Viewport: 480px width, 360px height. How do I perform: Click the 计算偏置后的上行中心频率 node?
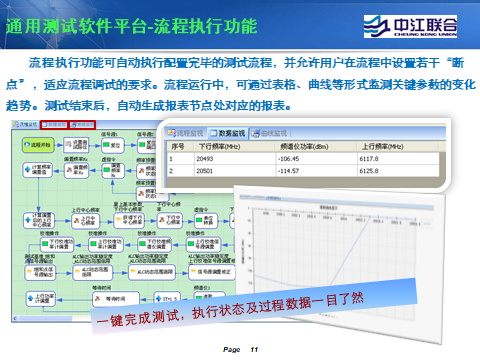point(39,220)
